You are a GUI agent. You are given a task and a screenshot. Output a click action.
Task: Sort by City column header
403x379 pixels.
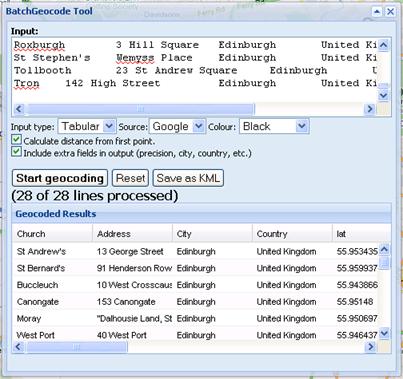click(212, 234)
